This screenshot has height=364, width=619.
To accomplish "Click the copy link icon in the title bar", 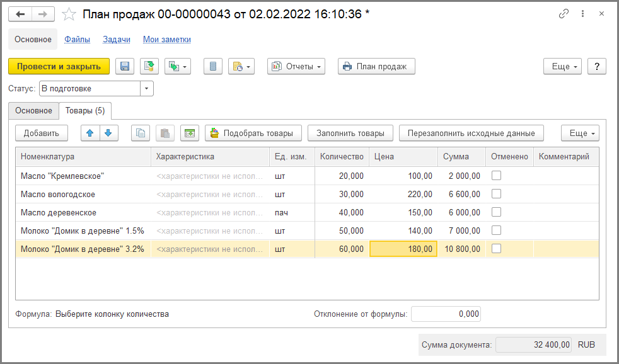I will click(564, 14).
